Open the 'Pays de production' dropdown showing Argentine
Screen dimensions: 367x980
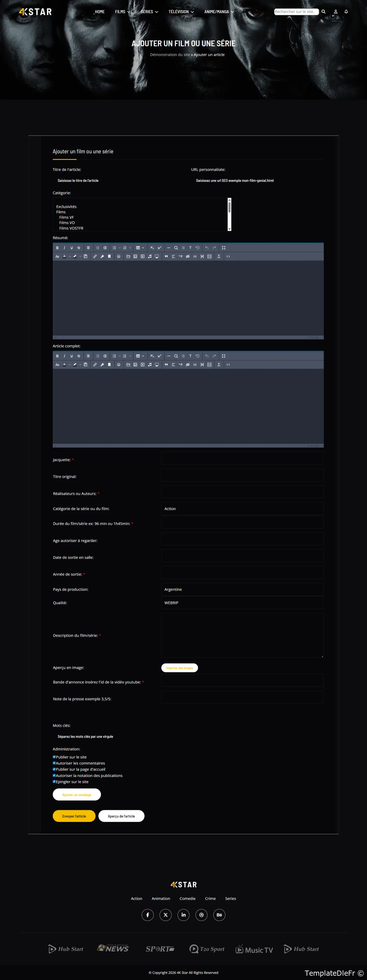click(x=242, y=589)
